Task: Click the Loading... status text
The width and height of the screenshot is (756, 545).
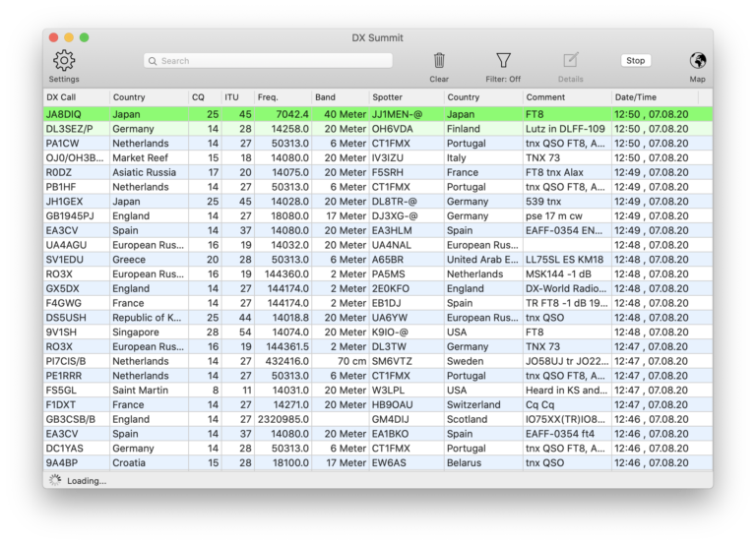Action: click(87, 481)
